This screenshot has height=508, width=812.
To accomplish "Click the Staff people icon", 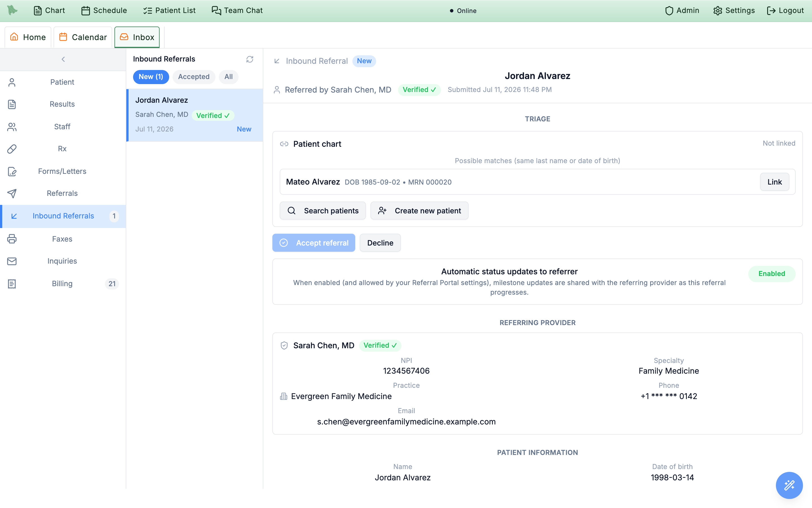I will click(x=12, y=127).
